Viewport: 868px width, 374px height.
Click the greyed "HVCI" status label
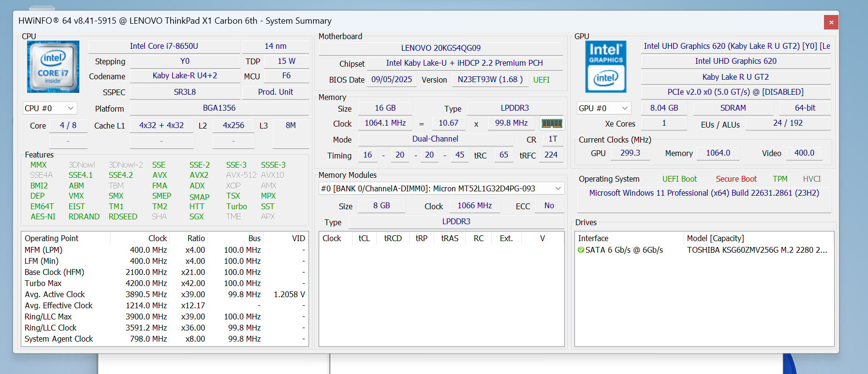point(812,179)
